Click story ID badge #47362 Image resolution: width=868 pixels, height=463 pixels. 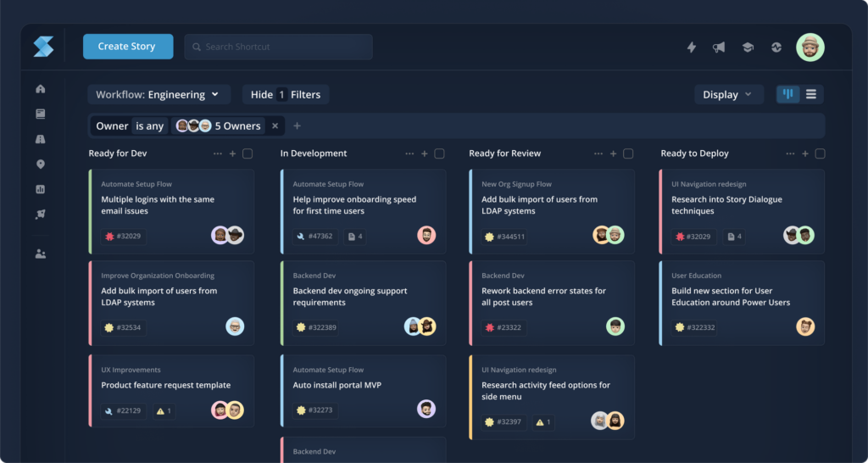(x=315, y=237)
